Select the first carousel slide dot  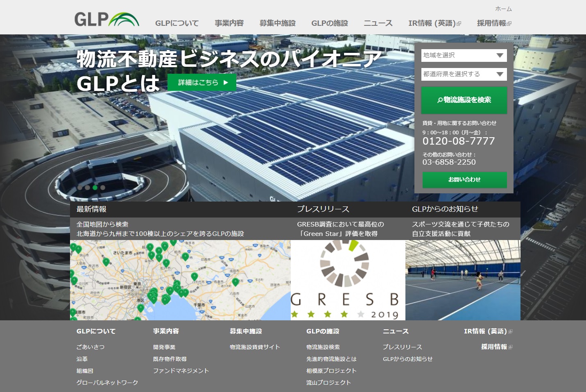[x=80, y=188]
